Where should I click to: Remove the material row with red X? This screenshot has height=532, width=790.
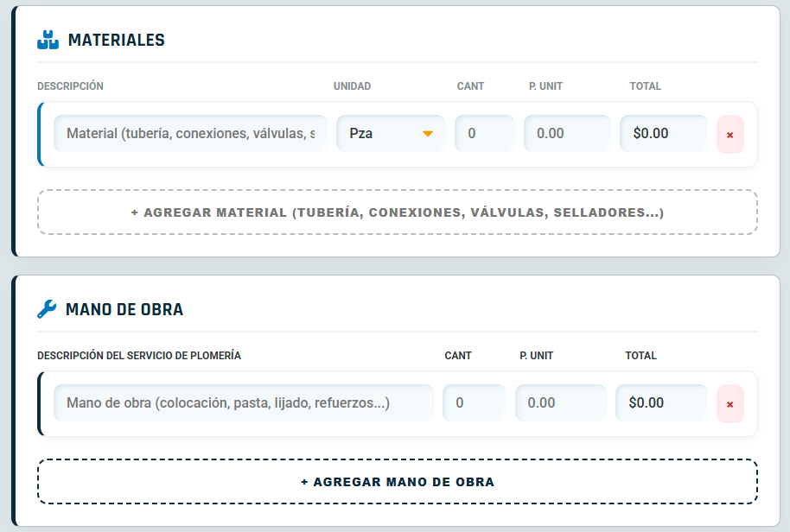[730, 135]
